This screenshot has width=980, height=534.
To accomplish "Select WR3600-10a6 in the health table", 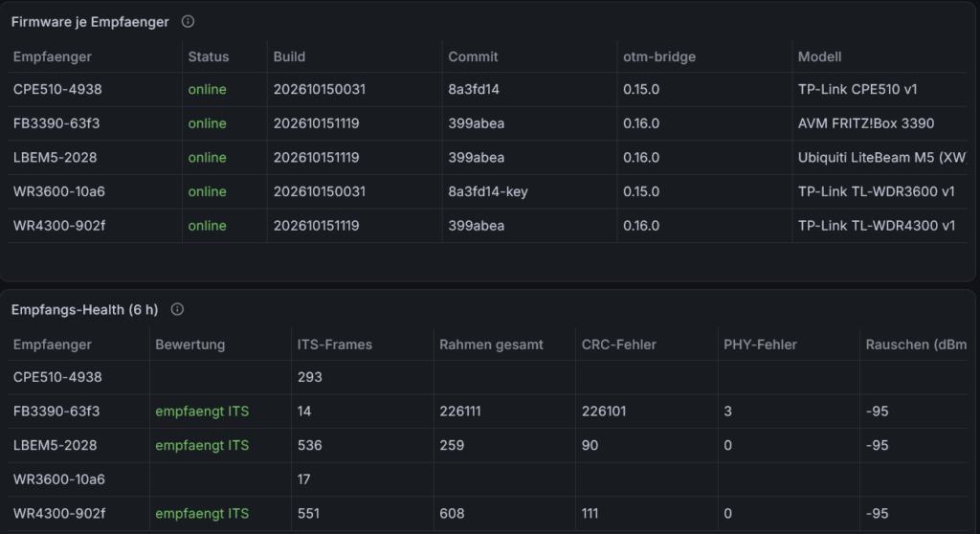I will point(58,479).
